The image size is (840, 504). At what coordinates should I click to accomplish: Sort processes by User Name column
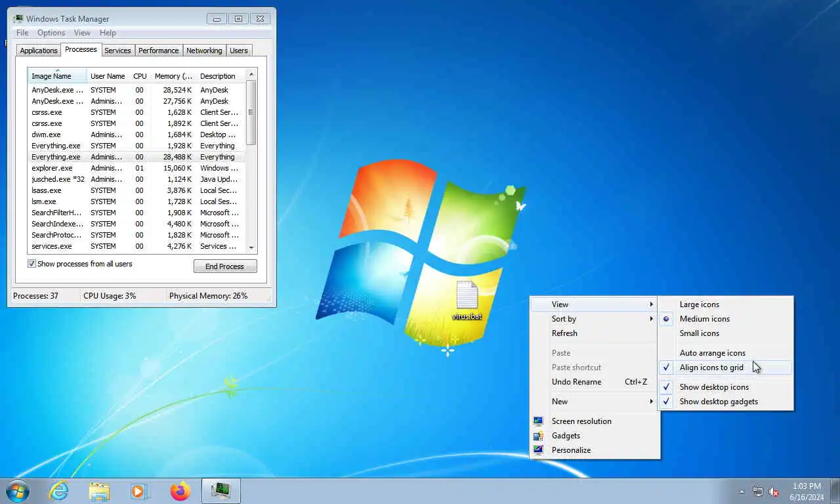point(108,76)
